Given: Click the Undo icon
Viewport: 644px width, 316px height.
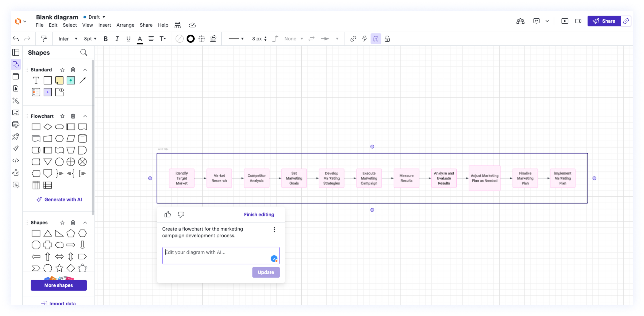Looking at the screenshot, I should click(15, 39).
